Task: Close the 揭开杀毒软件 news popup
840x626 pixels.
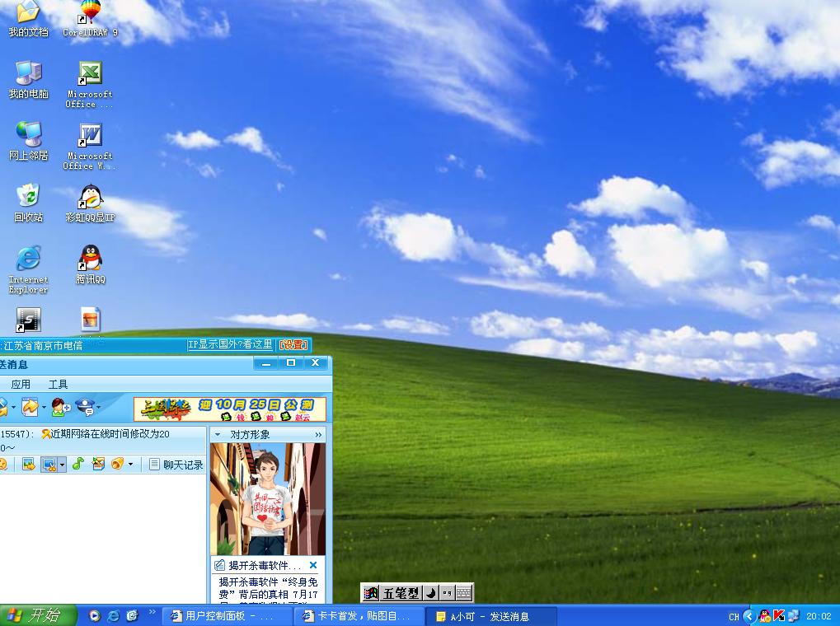Action: (313, 565)
